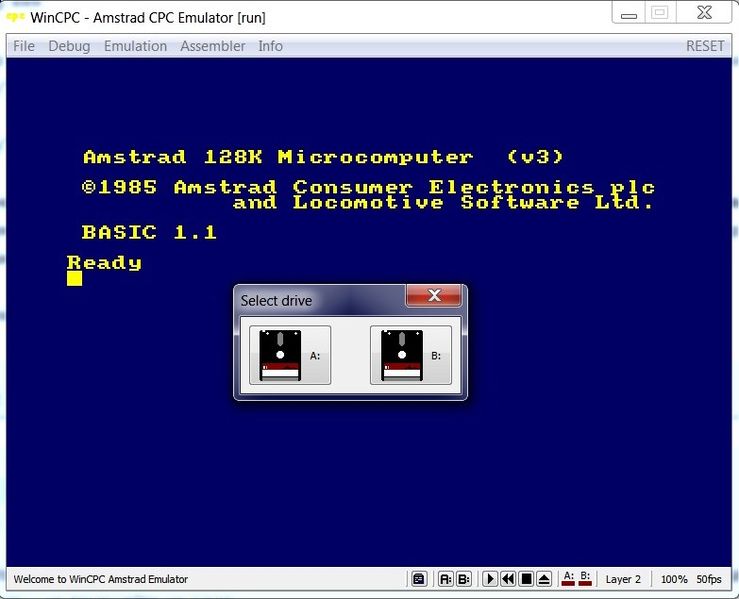The height and width of the screenshot is (599, 739).
Task: Close the Select drive dialog
Action: 434,295
